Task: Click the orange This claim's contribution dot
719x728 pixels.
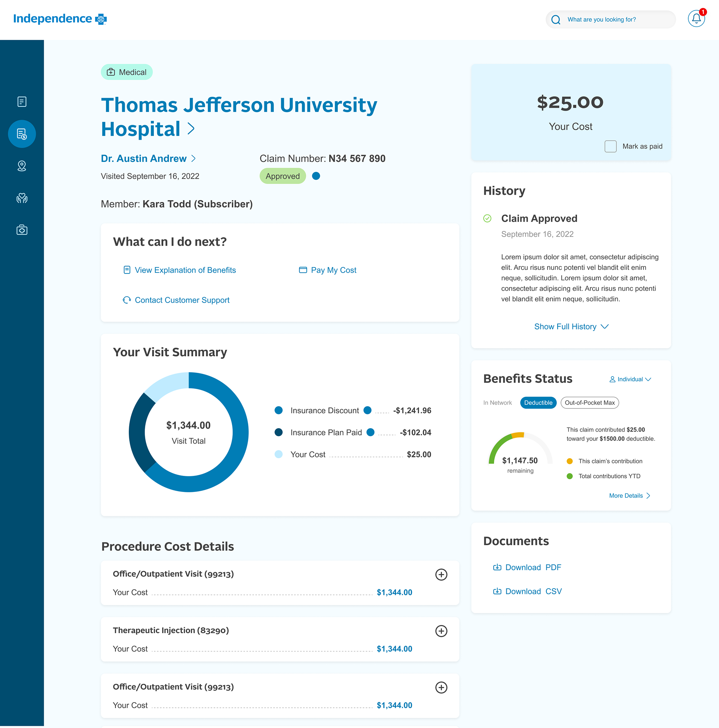Action: click(570, 461)
